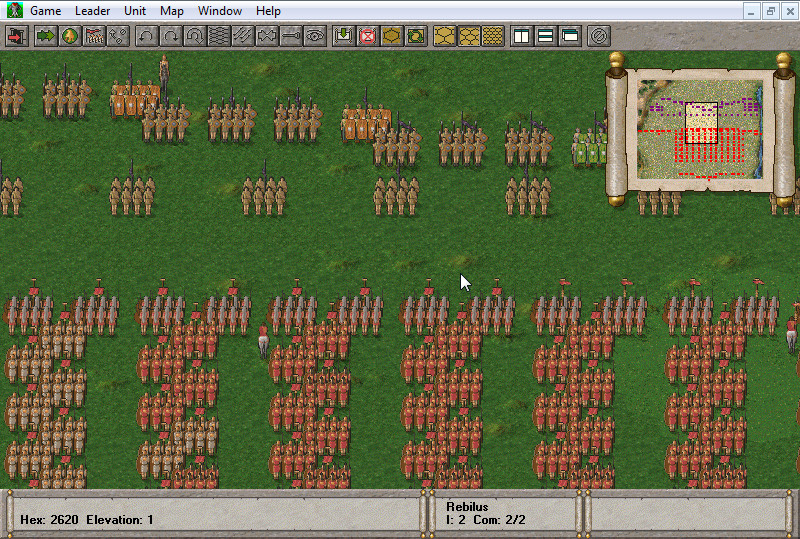Select the large-hex zoom level icon
This screenshot has height=539, width=800.
(x=444, y=36)
